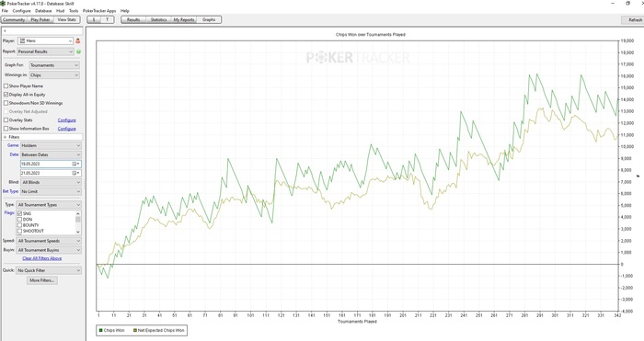Click the green icon beside Personal Results
The width and height of the screenshot is (644, 341).
point(78,51)
